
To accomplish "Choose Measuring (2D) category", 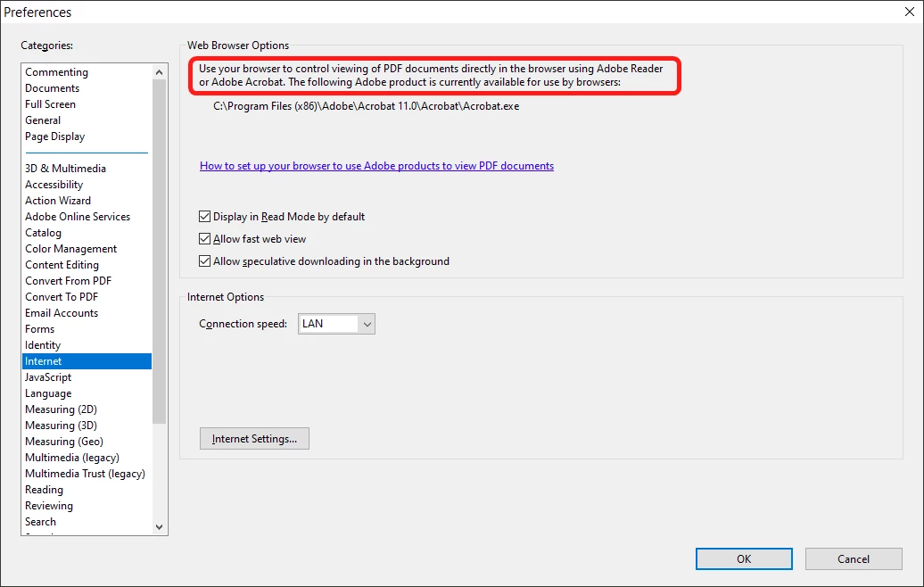I will click(87, 409).
